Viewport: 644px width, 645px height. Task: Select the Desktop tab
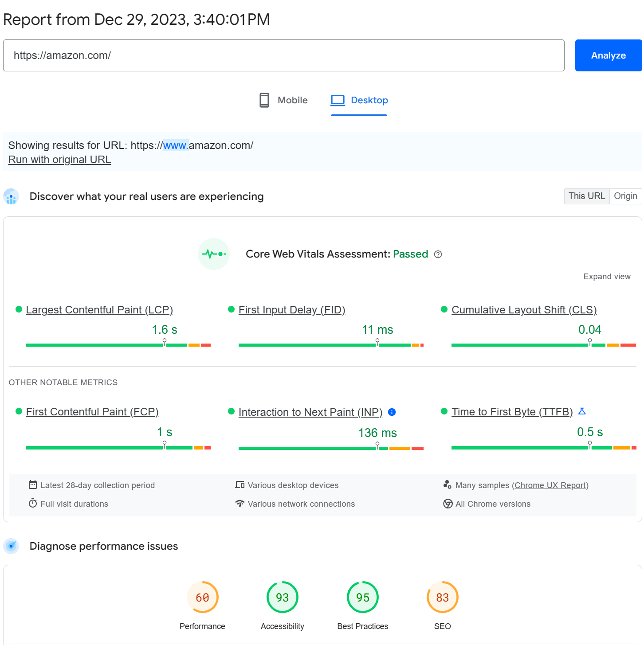[359, 100]
